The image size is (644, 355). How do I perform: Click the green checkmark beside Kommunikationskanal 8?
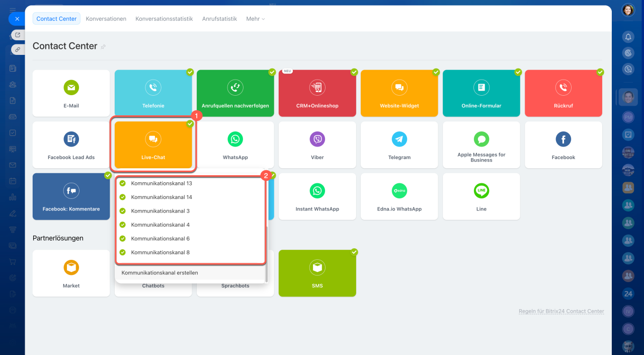point(122,252)
